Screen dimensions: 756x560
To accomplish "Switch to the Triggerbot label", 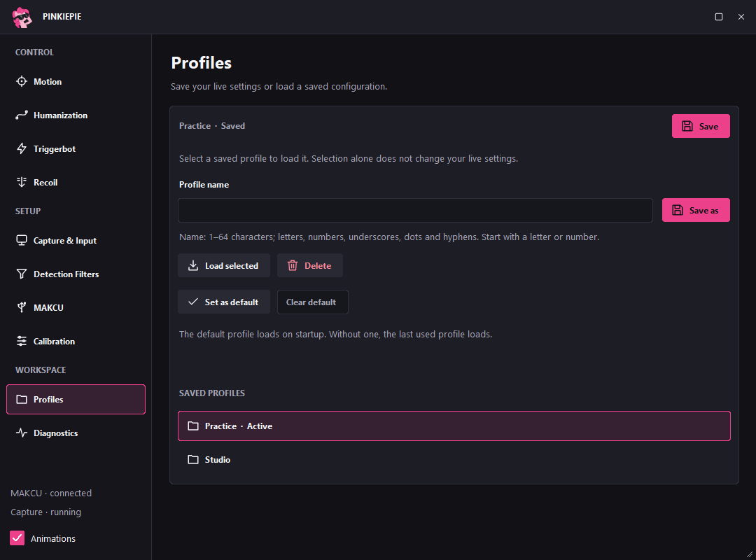I will pyautogui.click(x=55, y=149).
